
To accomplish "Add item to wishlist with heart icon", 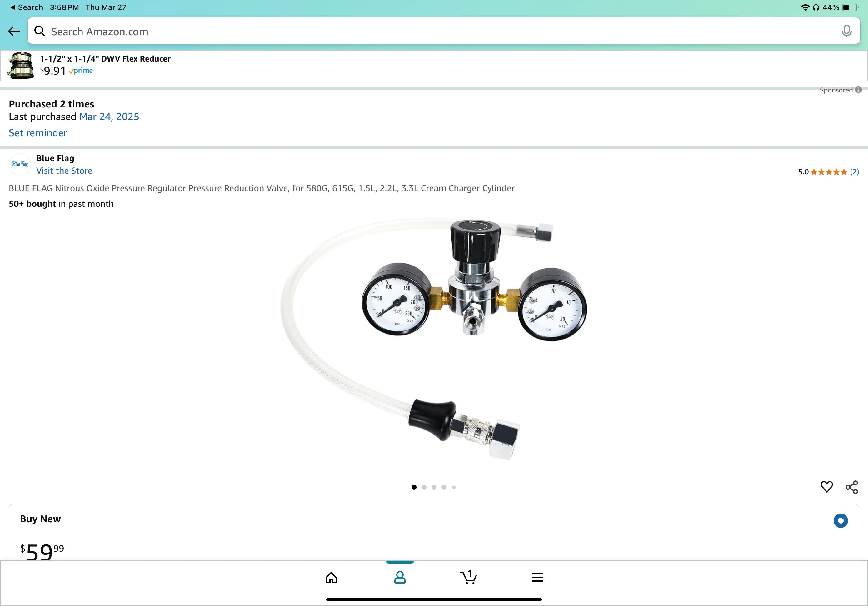I will pos(826,487).
